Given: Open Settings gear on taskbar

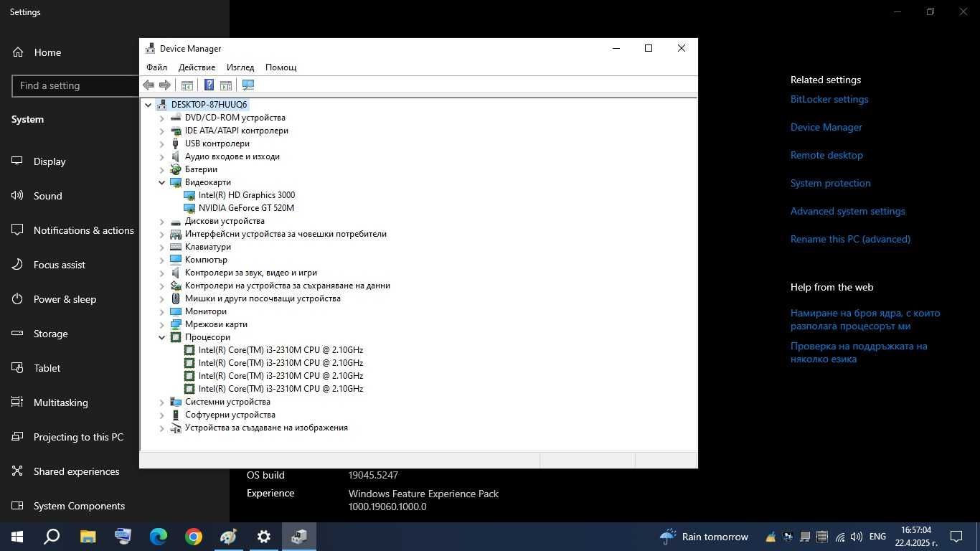Looking at the screenshot, I should coord(264,537).
